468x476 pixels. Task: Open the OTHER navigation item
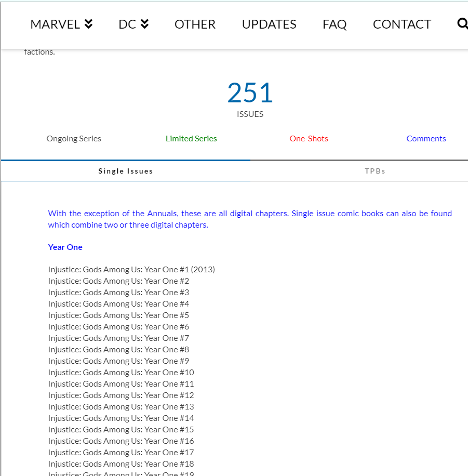click(195, 24)
